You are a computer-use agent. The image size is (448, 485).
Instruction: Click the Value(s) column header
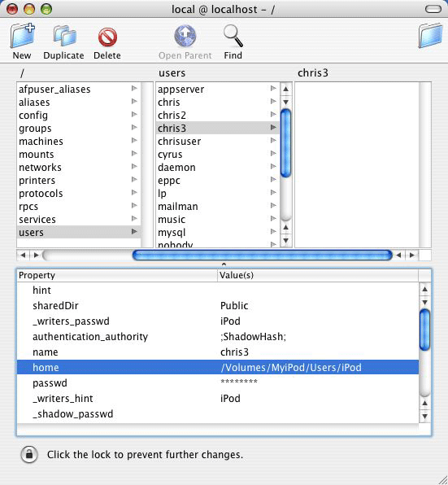pos(318,275)
